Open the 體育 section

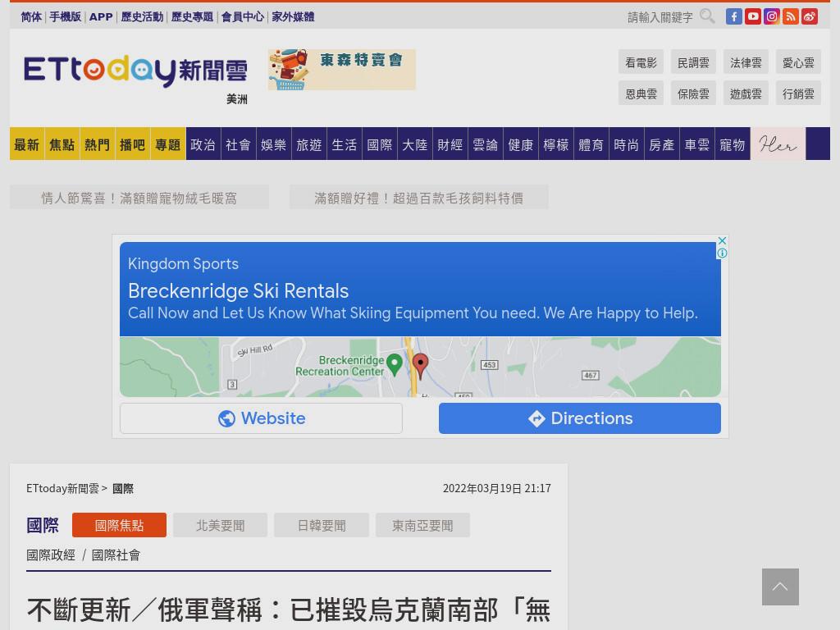(591, 144)
